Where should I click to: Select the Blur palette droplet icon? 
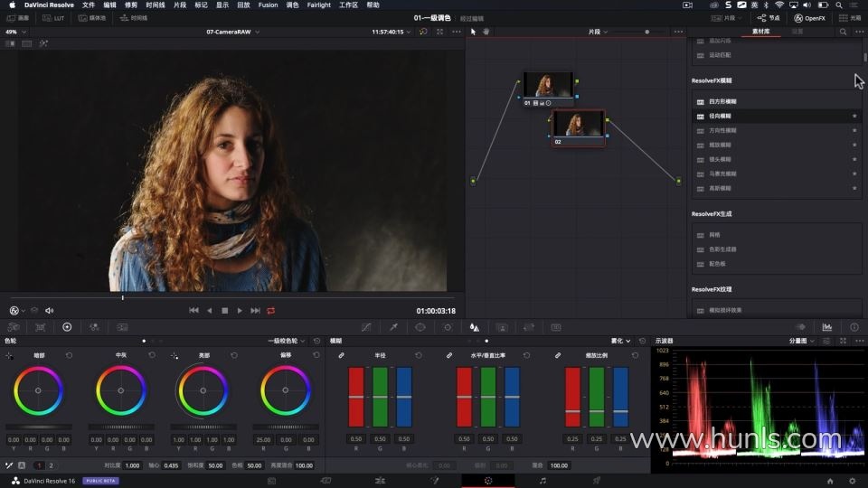(475, 327)
